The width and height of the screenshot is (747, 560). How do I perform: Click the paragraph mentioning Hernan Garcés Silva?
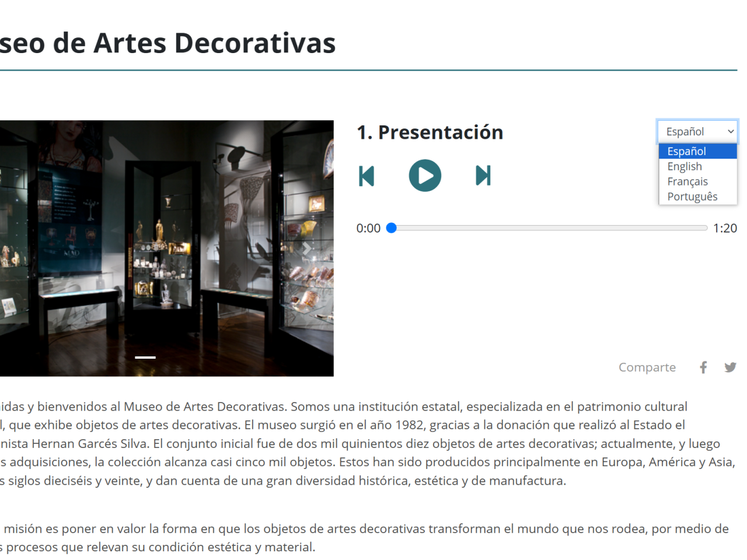click(x=368, y=443)
